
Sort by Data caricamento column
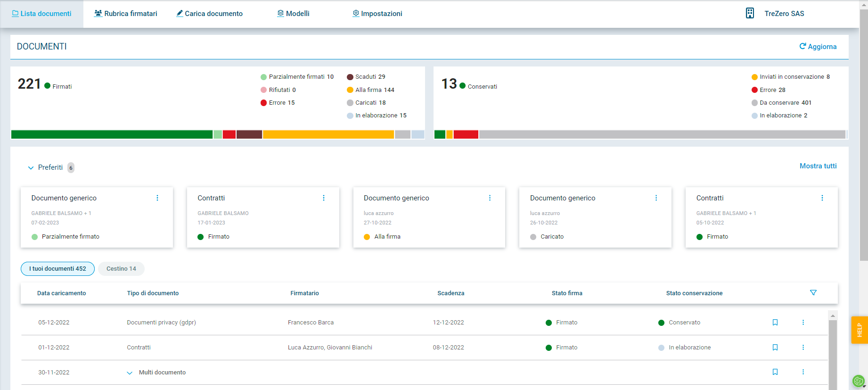point(62,293)
